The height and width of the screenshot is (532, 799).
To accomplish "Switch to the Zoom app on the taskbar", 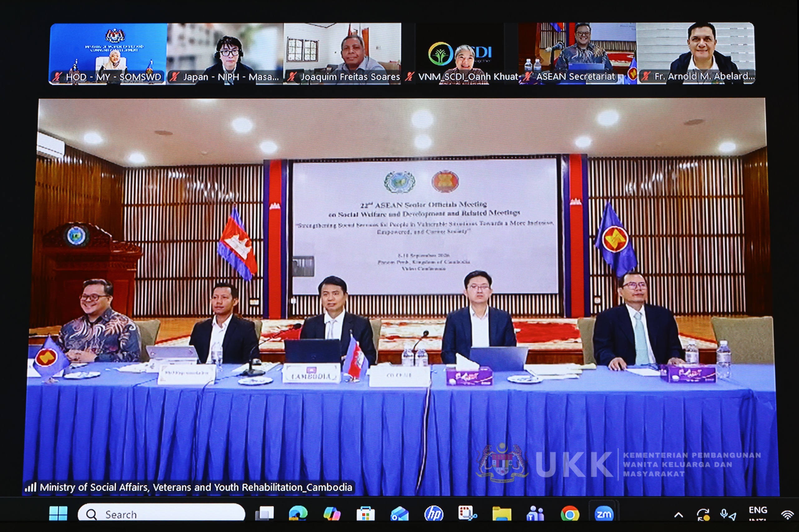I will click(x=604, y=514).
